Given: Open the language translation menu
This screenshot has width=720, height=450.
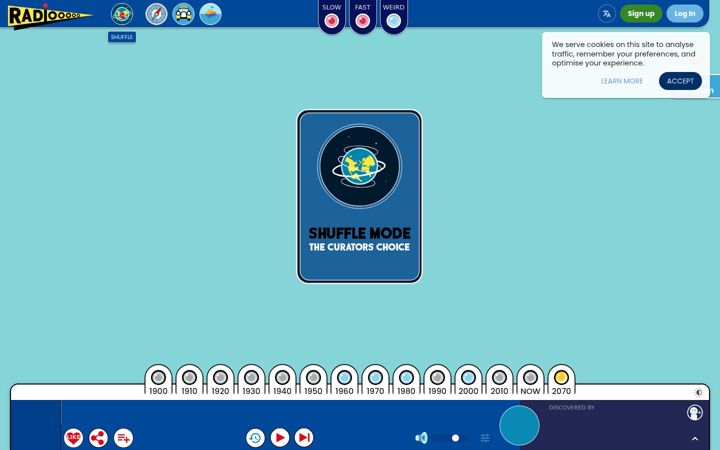Looking at the screenshot, I should pyautogui.click(x=607, y=14).
